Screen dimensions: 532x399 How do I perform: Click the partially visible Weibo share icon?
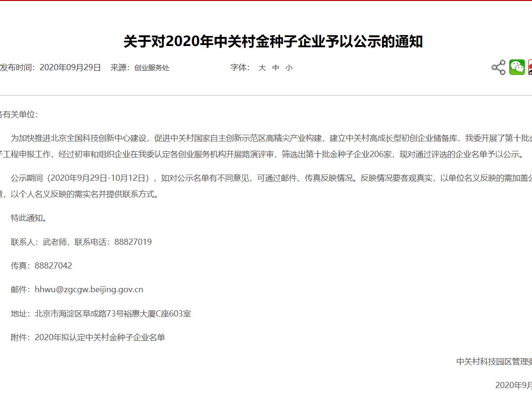tap(530, 67)
